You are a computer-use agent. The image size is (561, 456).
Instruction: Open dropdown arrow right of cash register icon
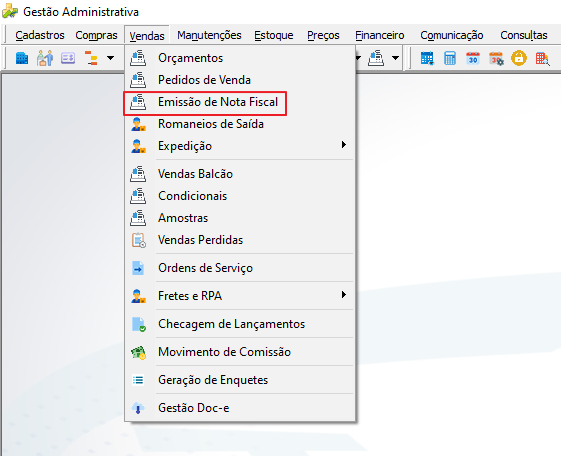(x=395, y=58)
